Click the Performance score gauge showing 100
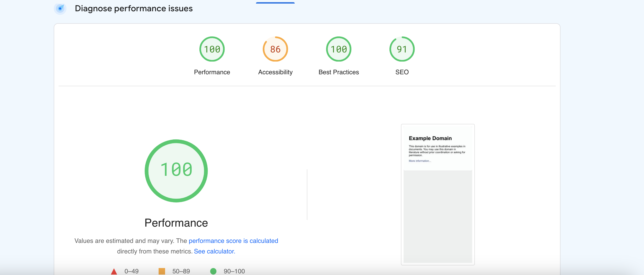The image size is (644, 275). pos(212,49)
